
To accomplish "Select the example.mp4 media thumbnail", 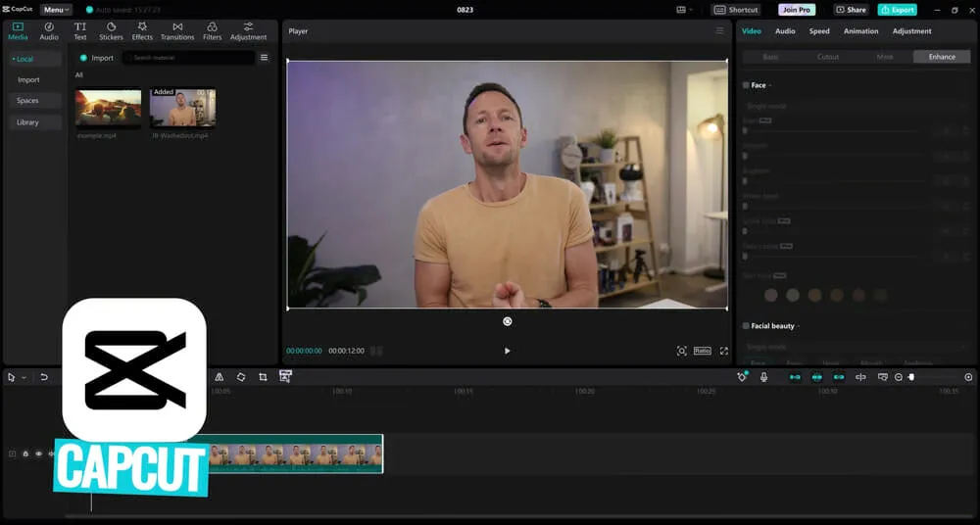I will pos(108,108).
